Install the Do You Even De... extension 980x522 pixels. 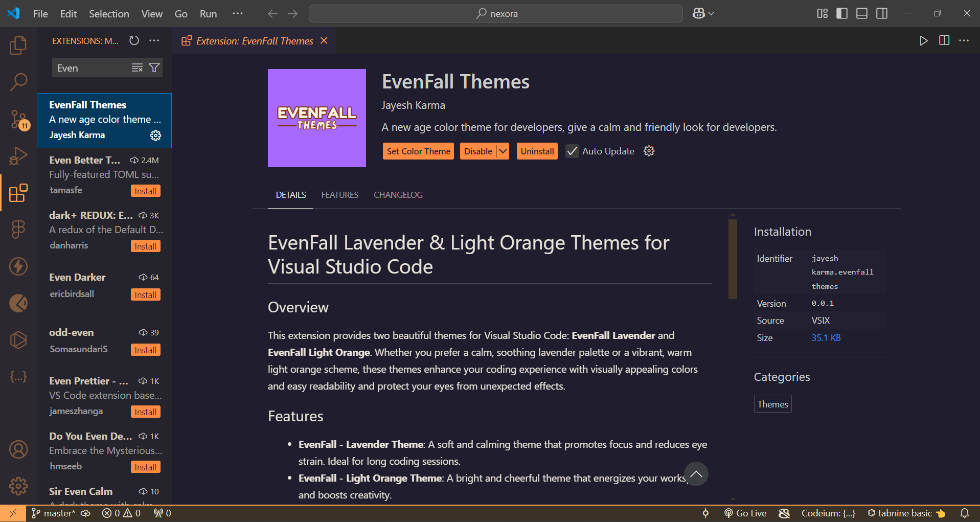[146, 467]
